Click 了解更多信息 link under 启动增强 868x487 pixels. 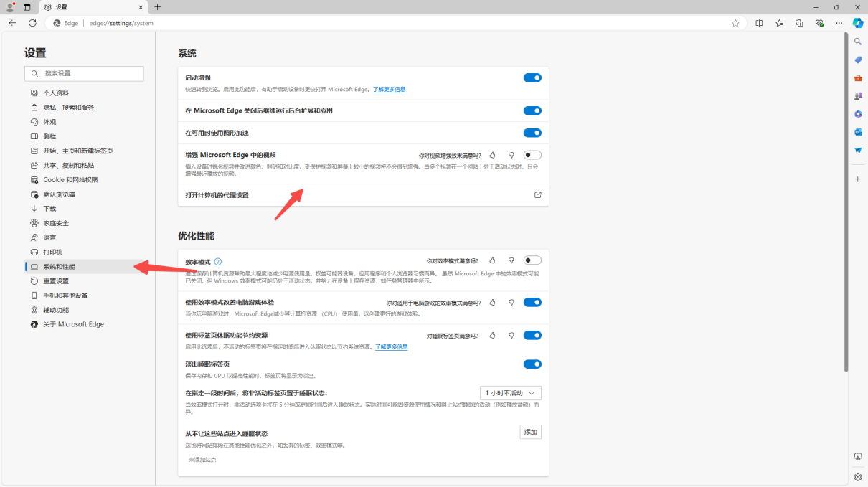389,90
